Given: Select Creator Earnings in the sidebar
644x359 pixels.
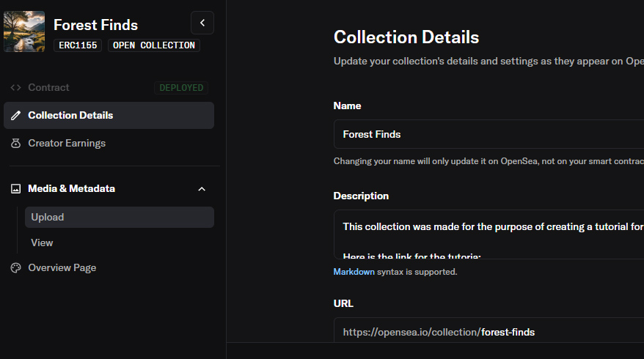Looking at the screenshot, I should (x=67, y=144).
